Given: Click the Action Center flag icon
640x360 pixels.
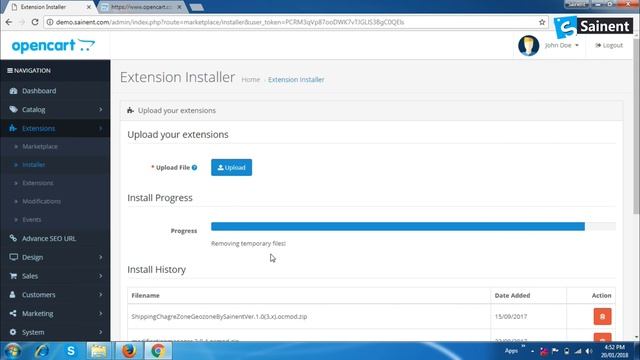Looking at the screenshot, I should [x=555, y=351].
